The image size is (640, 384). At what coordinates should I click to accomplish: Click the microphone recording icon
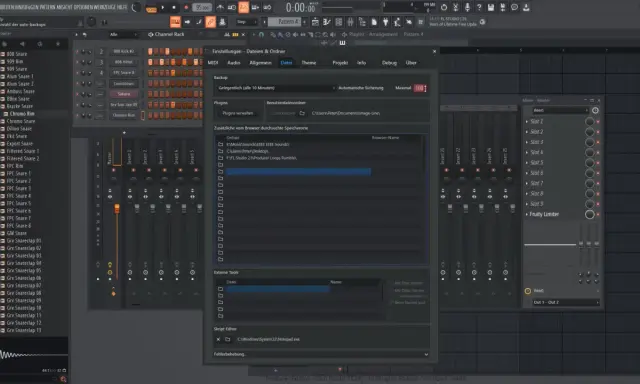[x=467, y=7]
